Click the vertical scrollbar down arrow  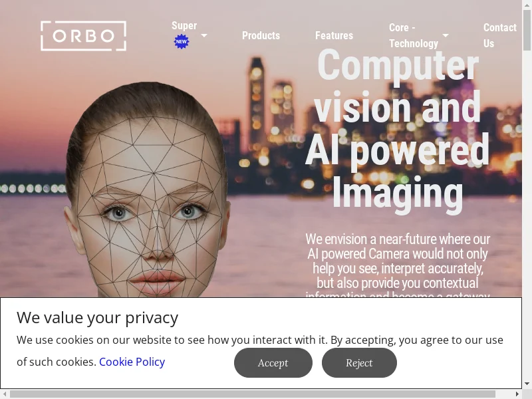tap(527, 384)
